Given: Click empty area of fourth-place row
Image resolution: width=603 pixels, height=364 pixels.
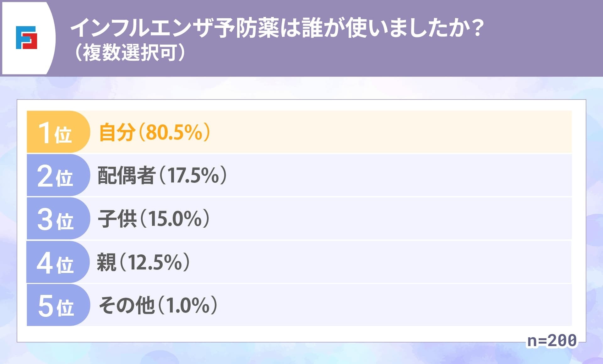Looking at the screenshot, I should pos(377,262).
